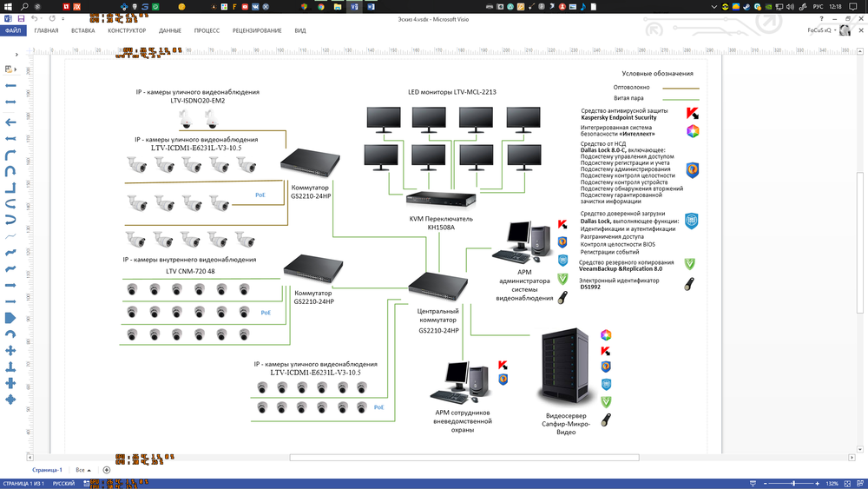Select the KVM Переключатель KH1508A device shape
Image resolution: width=868 pixels, height=489 pixels.
tap(441, 199)
